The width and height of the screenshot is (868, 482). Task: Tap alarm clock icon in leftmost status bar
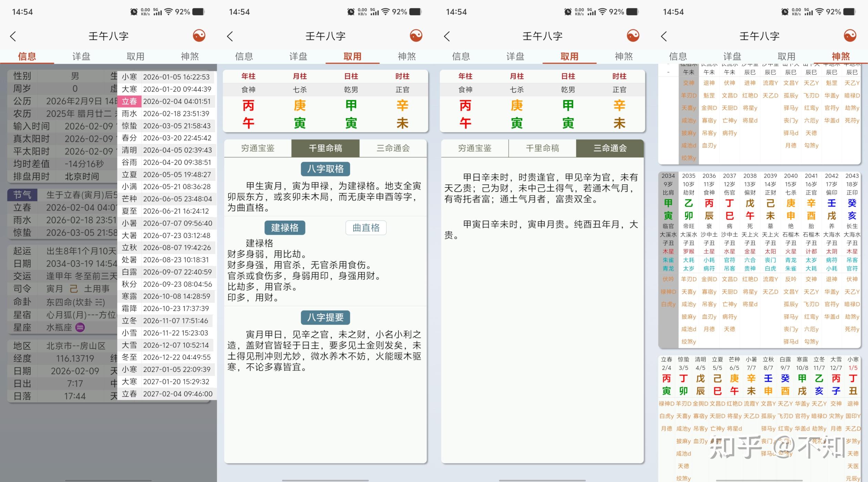pos(134,12)
